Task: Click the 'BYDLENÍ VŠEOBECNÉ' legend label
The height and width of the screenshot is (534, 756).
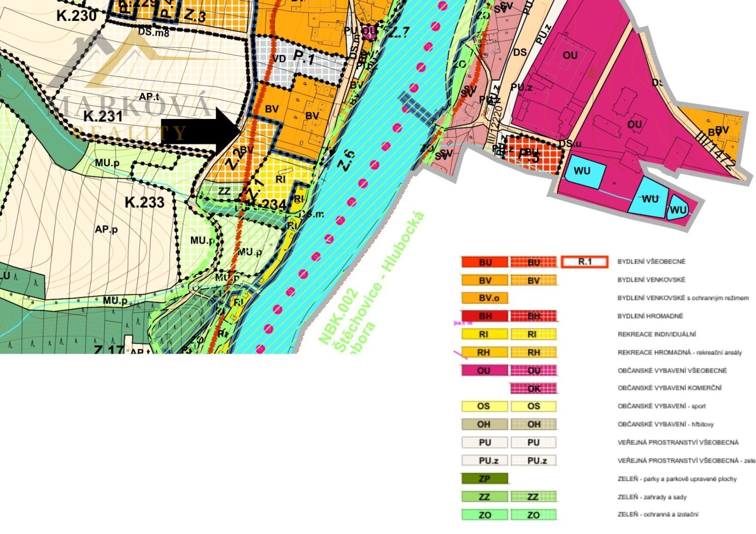Action: coord(651,262)
